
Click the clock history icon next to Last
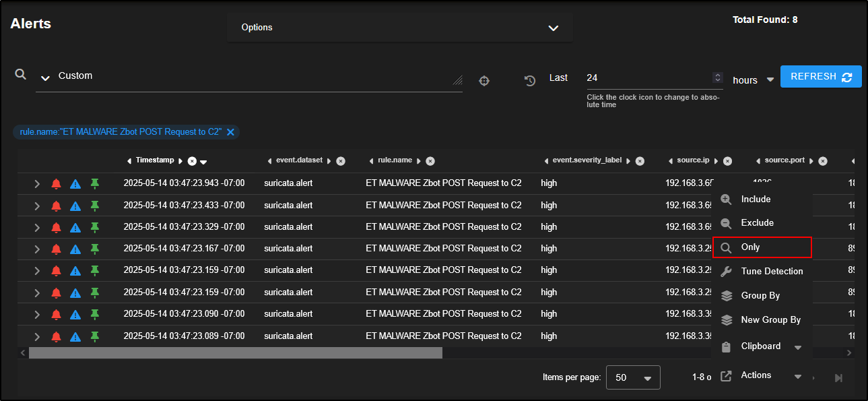coord(530,81)
